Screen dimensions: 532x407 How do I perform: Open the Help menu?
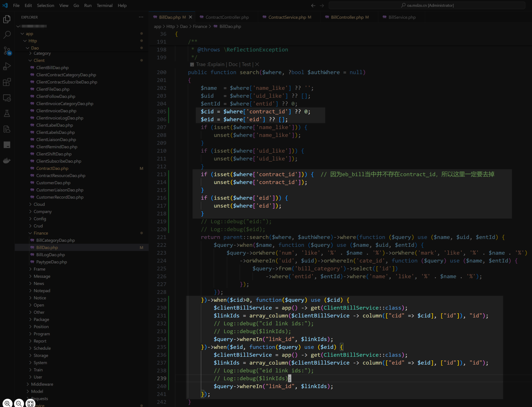[x=122, y=5]
